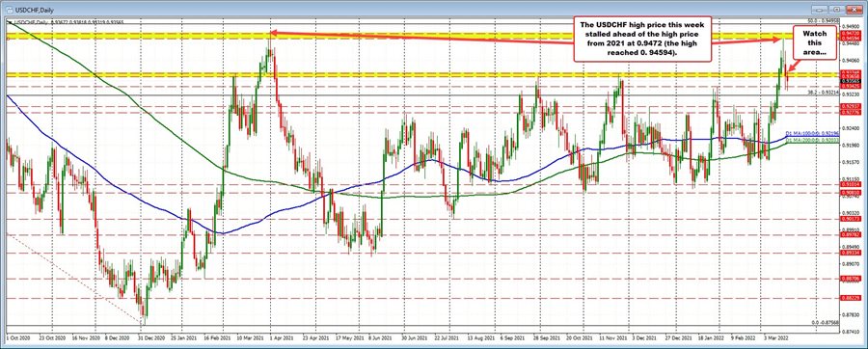Select the 0.91014 price level label
868x349 pixels.
click(x=850, y=184)
